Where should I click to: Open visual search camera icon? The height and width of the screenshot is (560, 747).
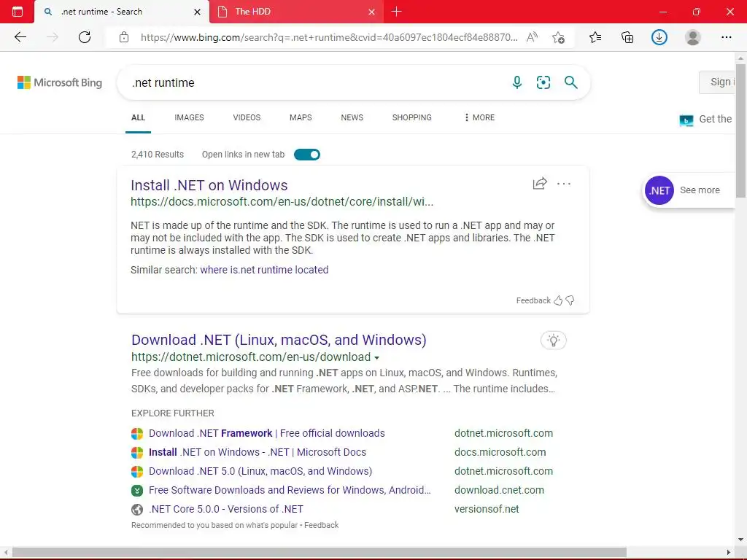point(543,82)
